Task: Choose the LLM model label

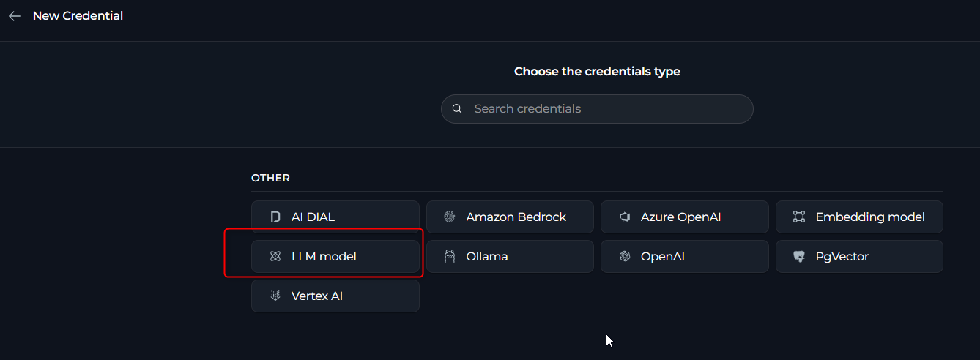Action: click(x=324, y=257)
